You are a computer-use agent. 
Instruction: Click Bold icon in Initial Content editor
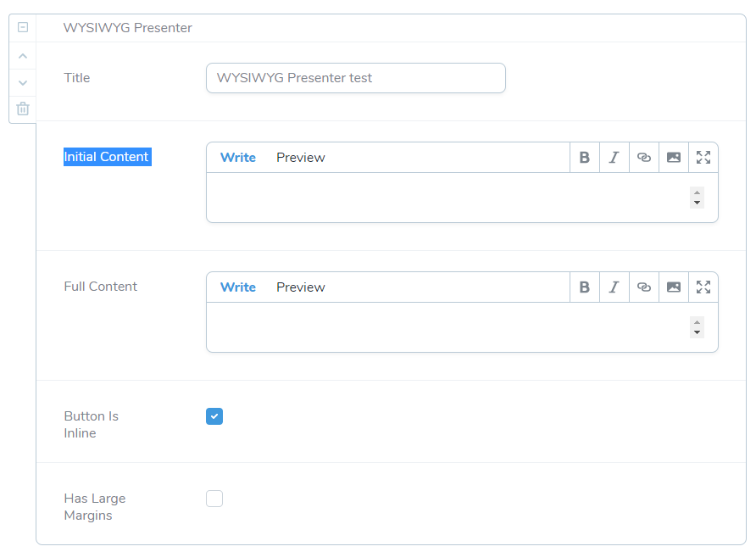pyautogui.click(x=584, y=158)
